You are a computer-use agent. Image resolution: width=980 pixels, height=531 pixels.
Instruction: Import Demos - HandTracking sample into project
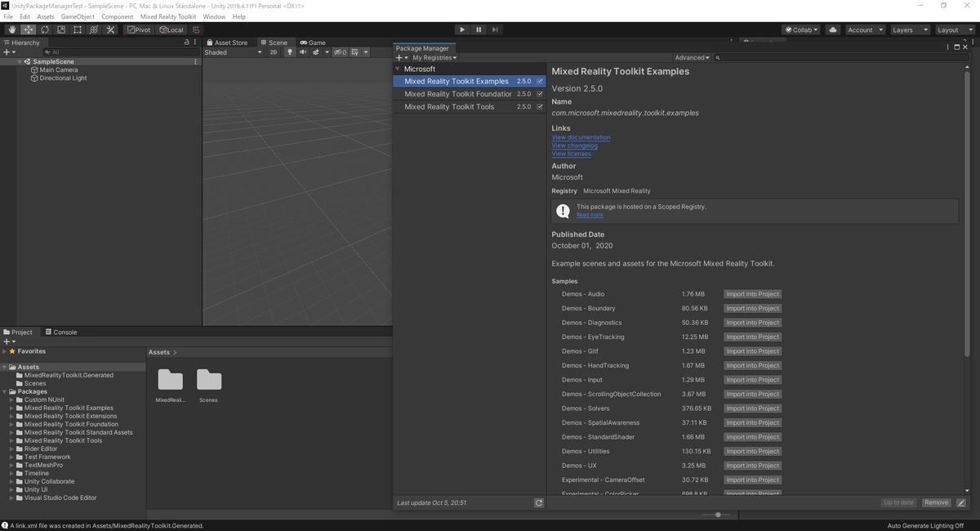pyautogui.click(x=752, y=365)
